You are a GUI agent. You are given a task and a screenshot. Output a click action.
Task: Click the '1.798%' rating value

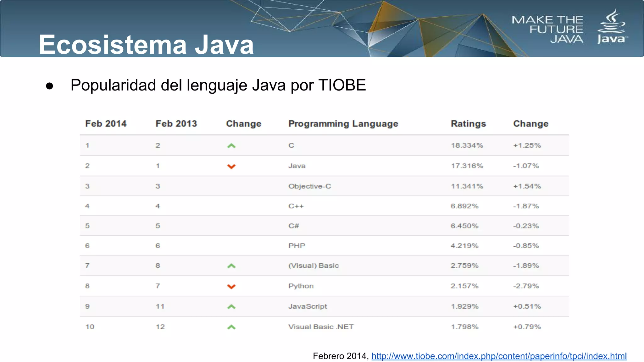tap(465, 327)
